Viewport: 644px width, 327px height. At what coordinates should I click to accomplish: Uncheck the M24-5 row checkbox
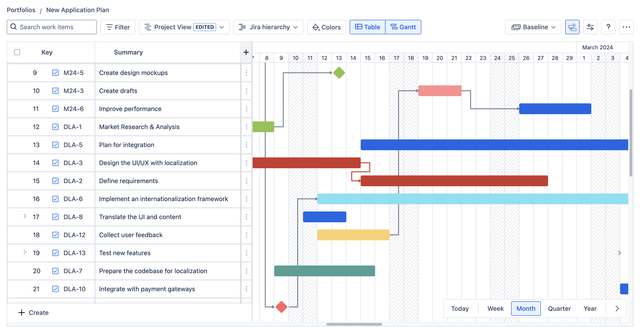point(55,73)
